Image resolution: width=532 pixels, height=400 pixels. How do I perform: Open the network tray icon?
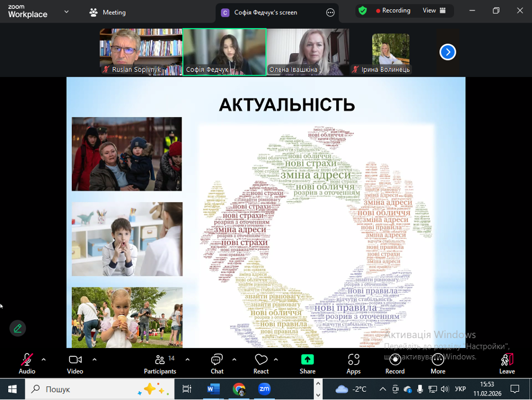[x=433, y=389]
